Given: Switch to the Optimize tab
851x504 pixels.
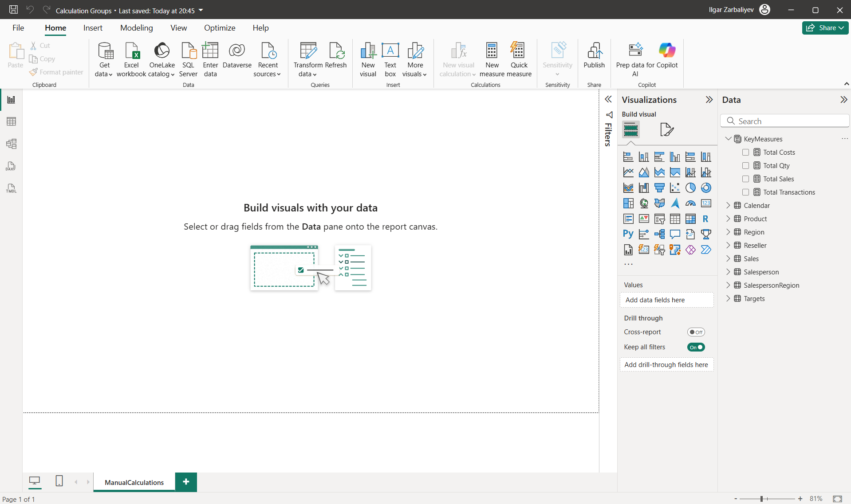Looking at the screenshot, I should tap(220, 28).
